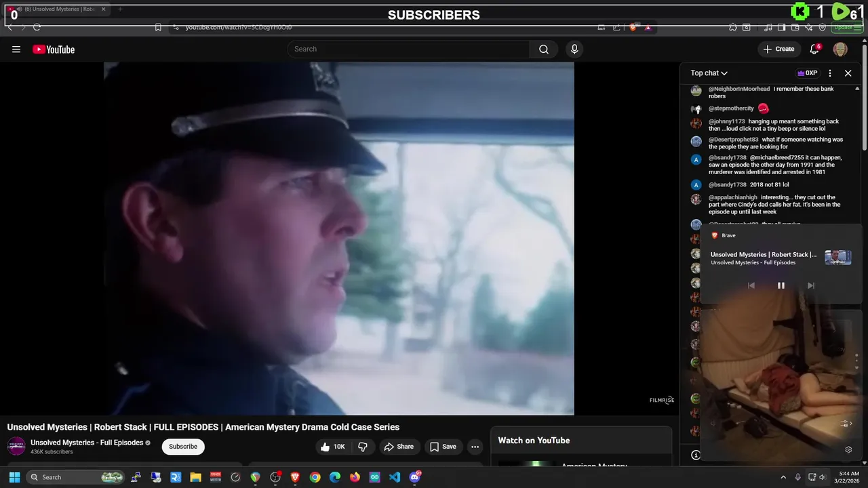Open the browser extensions puzzle icon
Viewport: 868px width, 488px height.
click(733, 27)
